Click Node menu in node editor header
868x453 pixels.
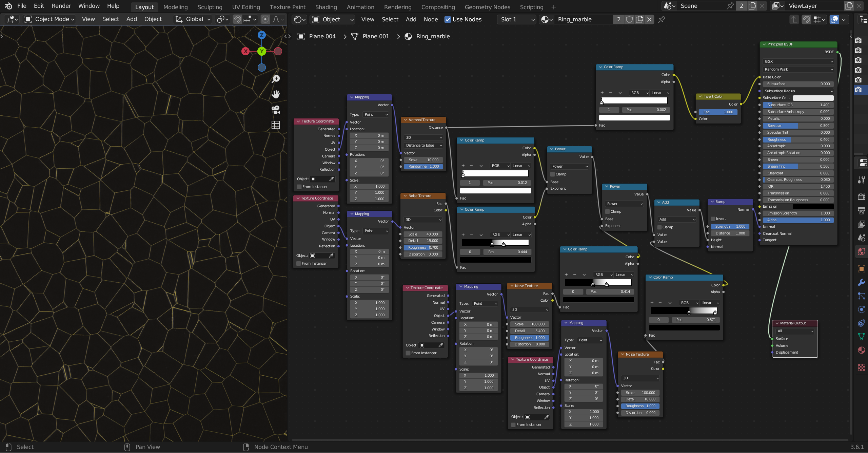[431, 19]
